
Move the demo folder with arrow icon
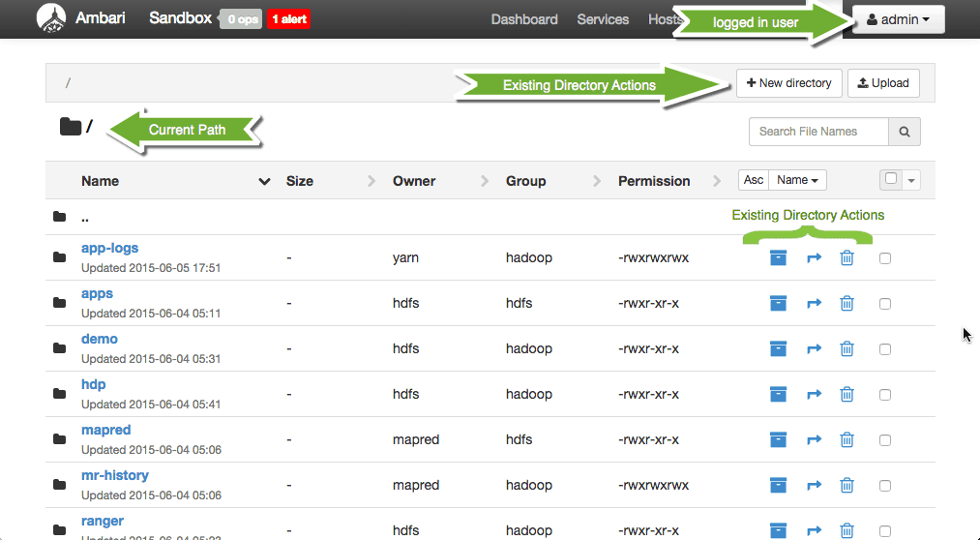[814, 348]
